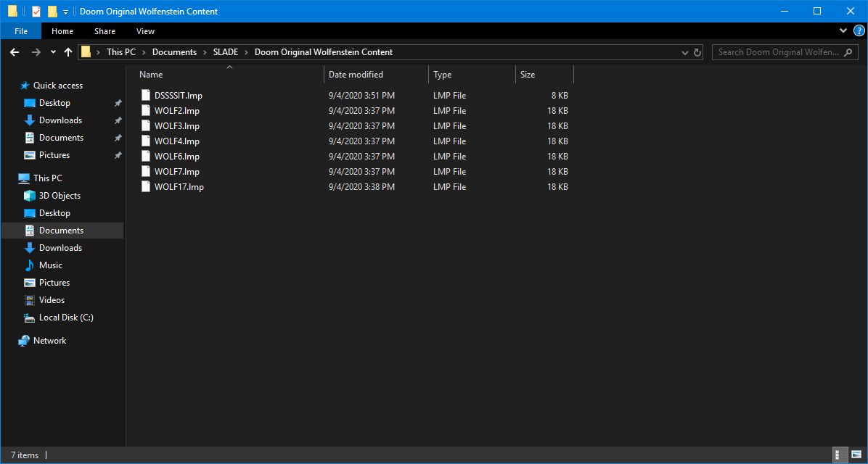Open the File ribbon tab
Viewport: 868px width, 464px height.
pyautogui.click(x=21, y=31)
